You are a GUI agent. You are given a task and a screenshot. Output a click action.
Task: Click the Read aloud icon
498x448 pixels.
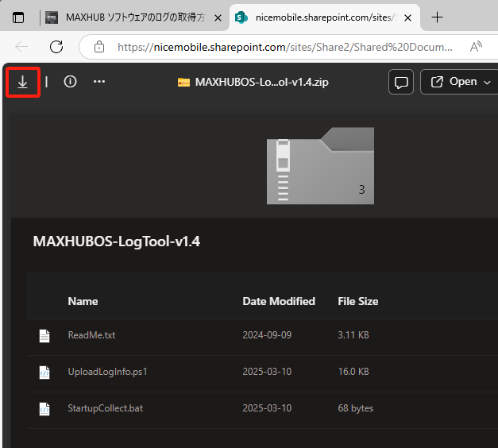point(476,47)
